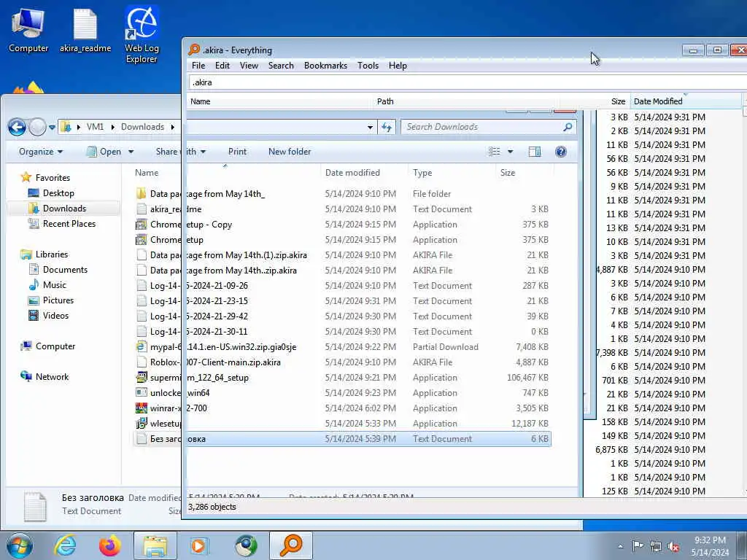Screen dimensions: 747x560
Task: Open Windows Media Player taskbar icon
Action: 200,545
